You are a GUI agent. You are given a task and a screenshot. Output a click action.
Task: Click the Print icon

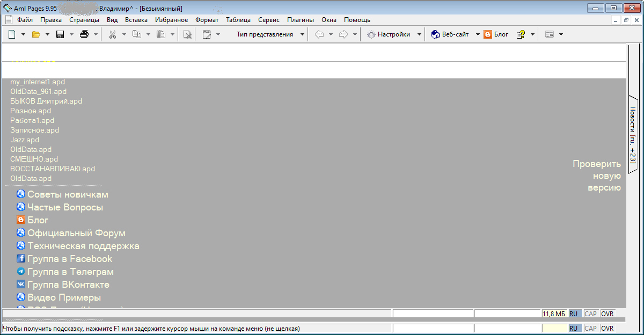(x=84, y=34)
